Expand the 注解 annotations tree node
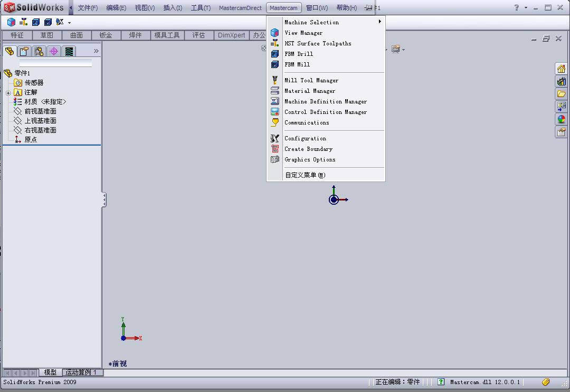 [8, 93]
